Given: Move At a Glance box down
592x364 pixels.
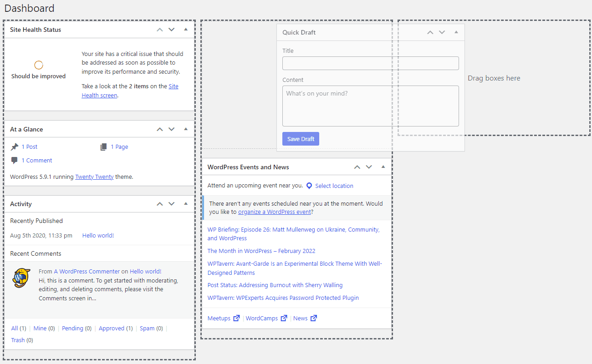Looking at the screenshot, I should coord(171,129).
